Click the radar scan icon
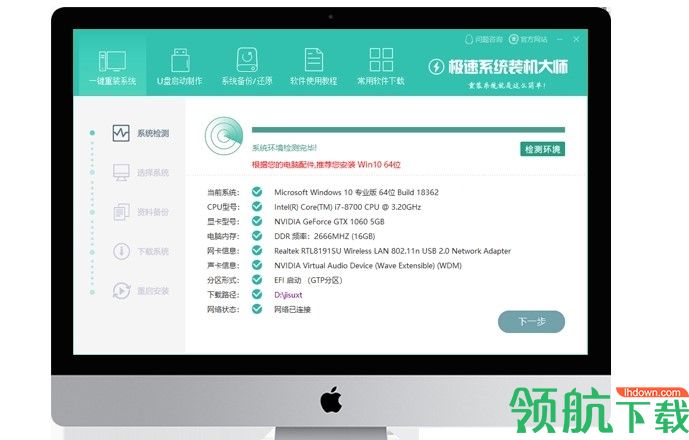The height and width of the screenshot is (440, 689). coord(224,136)
